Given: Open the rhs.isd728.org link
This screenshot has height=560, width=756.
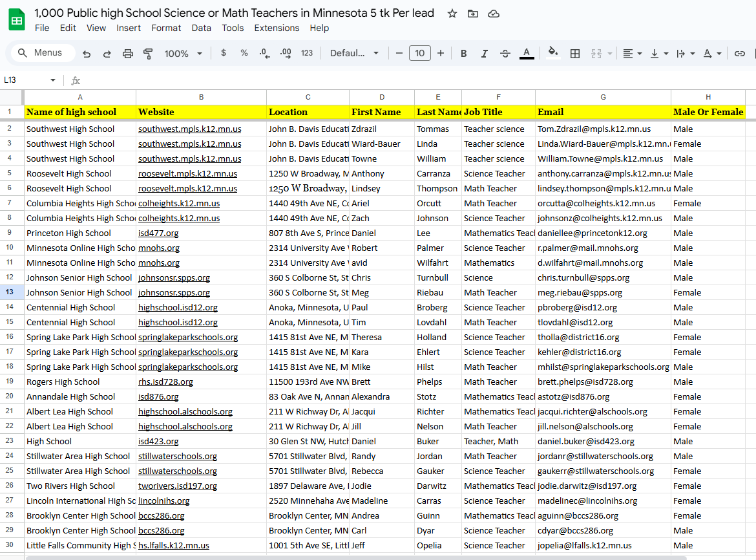Looking at the screenshot, I should pos(165,382).
